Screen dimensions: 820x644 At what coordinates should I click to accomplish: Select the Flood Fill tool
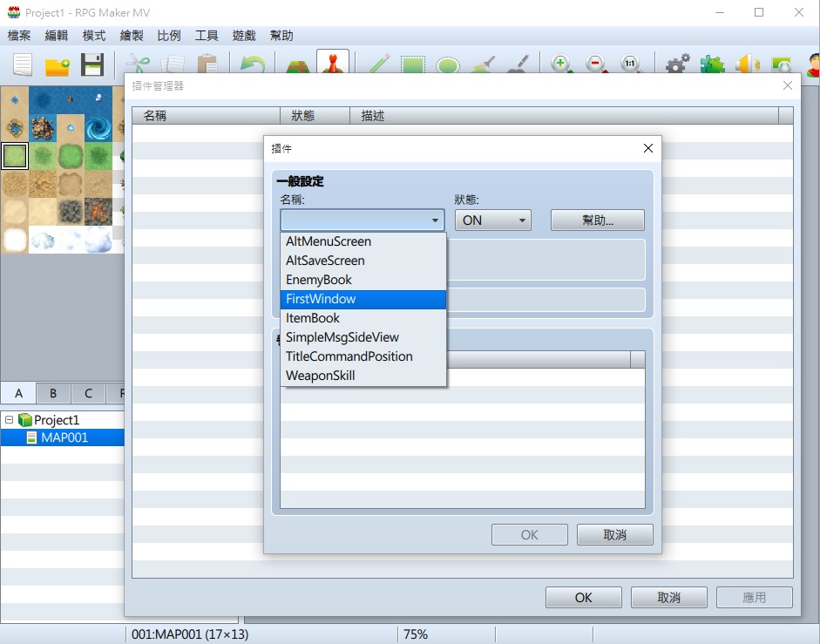point(484,64)
